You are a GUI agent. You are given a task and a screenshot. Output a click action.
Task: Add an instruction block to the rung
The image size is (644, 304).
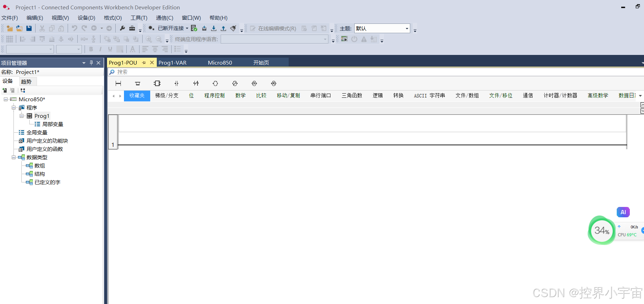pyautogui.click(x=157, y=83)
